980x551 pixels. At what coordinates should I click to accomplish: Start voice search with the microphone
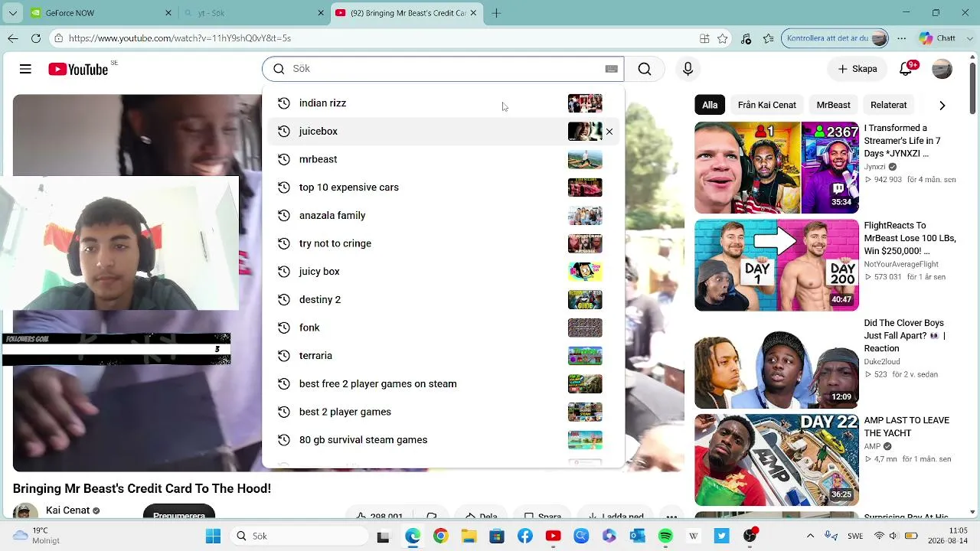[688, 69]
